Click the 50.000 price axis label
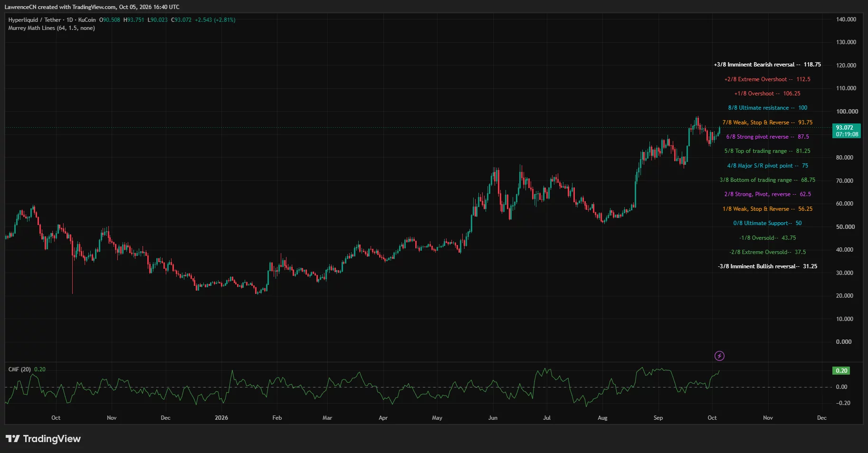 pos(845,227)
